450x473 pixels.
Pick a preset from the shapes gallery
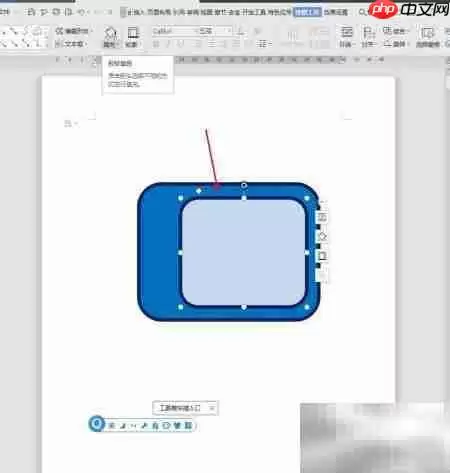23,37
